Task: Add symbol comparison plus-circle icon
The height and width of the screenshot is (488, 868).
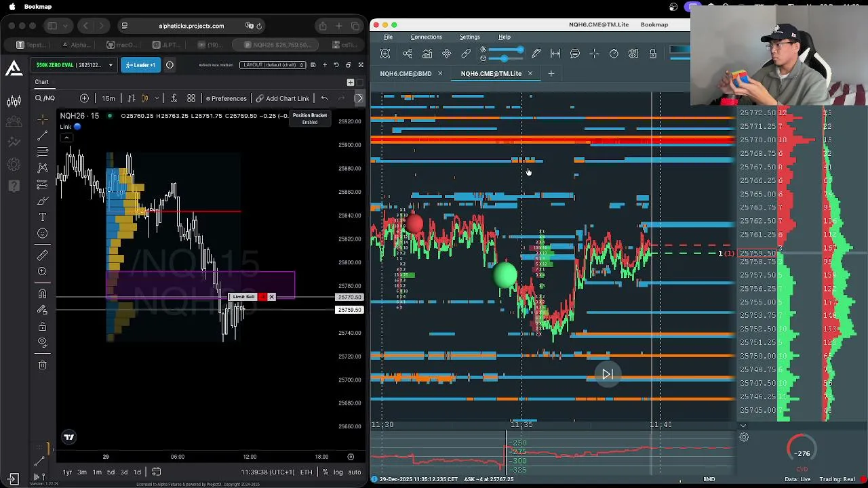Action: [84, 98]
